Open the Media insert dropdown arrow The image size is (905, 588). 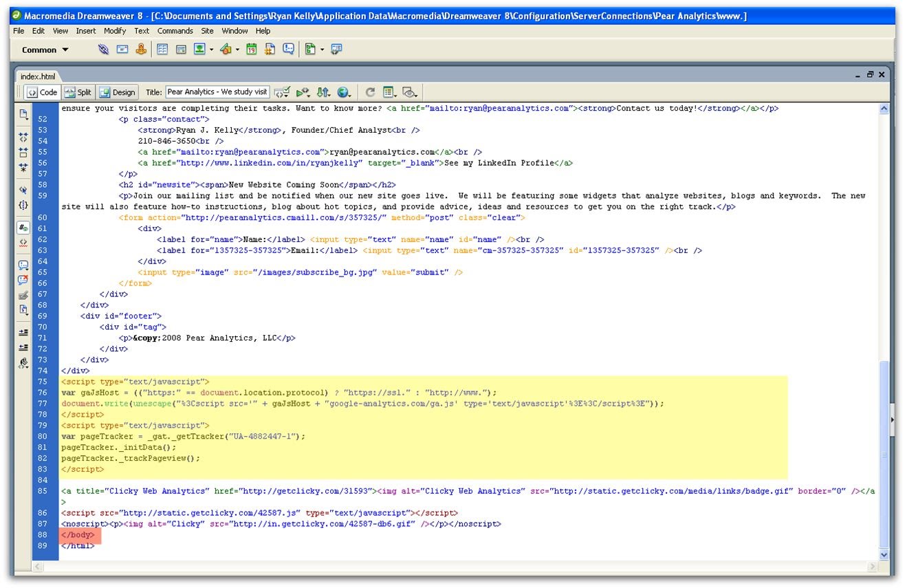[x=237, y=50]
